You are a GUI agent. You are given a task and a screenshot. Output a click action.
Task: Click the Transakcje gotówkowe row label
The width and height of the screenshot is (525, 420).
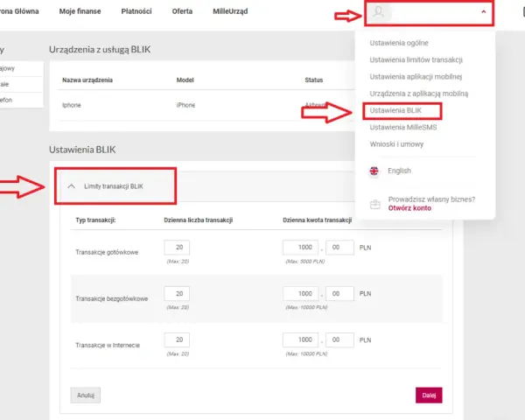click(x=107, y=252)
